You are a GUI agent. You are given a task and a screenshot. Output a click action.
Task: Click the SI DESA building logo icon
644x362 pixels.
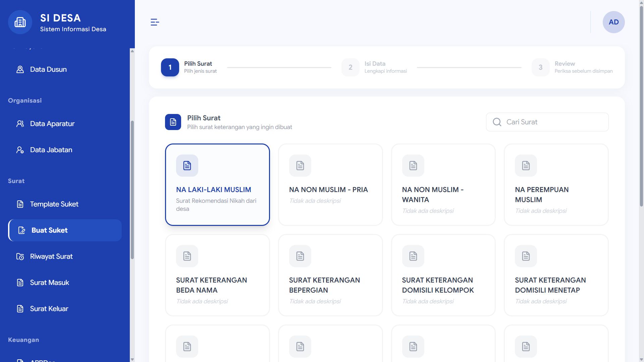(x=20, y=22)
